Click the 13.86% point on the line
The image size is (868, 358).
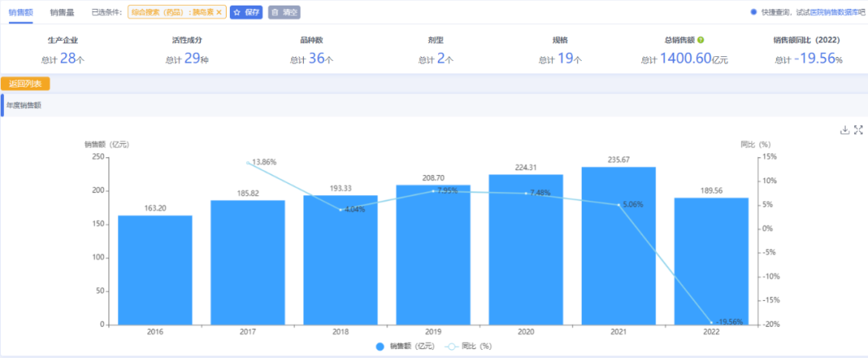point(248,163)
